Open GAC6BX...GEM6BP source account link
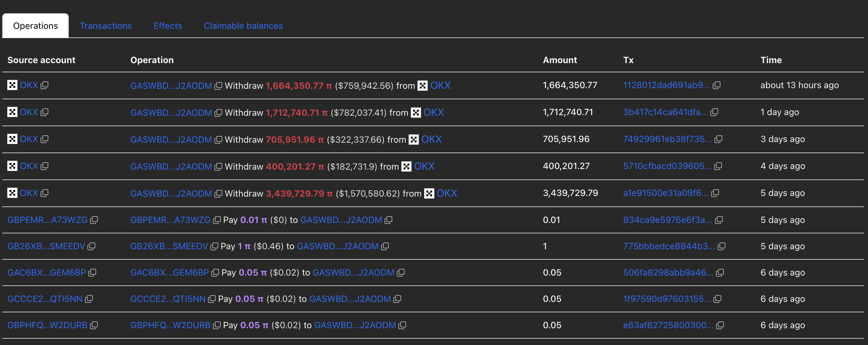 point(47,273)
